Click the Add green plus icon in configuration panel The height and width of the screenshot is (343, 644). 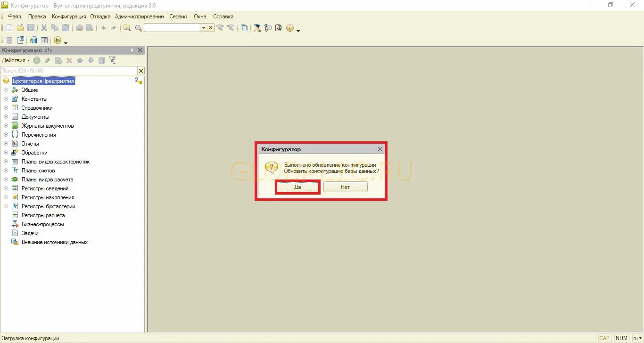37,60
